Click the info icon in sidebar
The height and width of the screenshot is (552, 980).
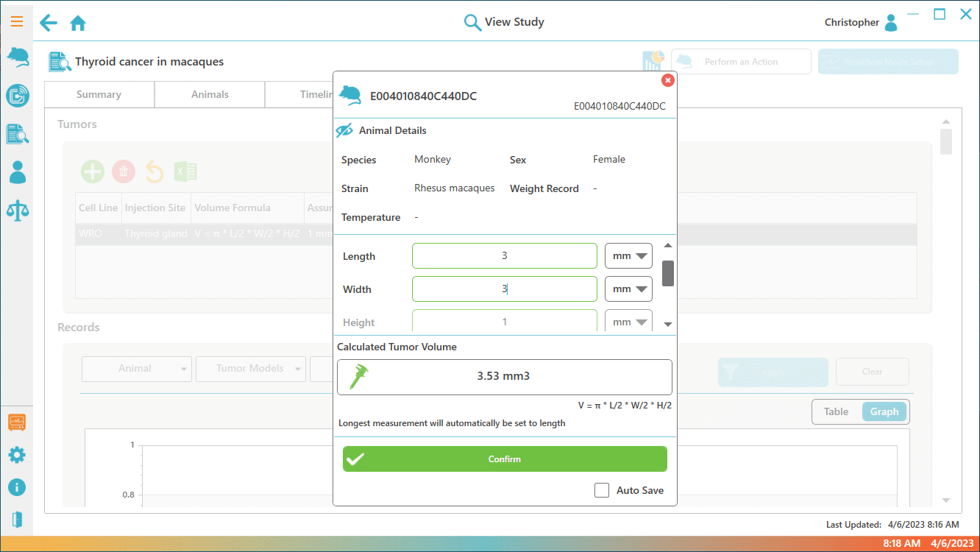17,487
